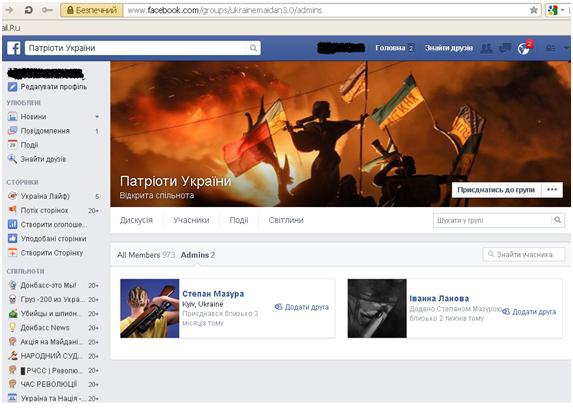Click the search icon in the group search box
The height and width of the screenshot is (408, 573).
(558, 220)
